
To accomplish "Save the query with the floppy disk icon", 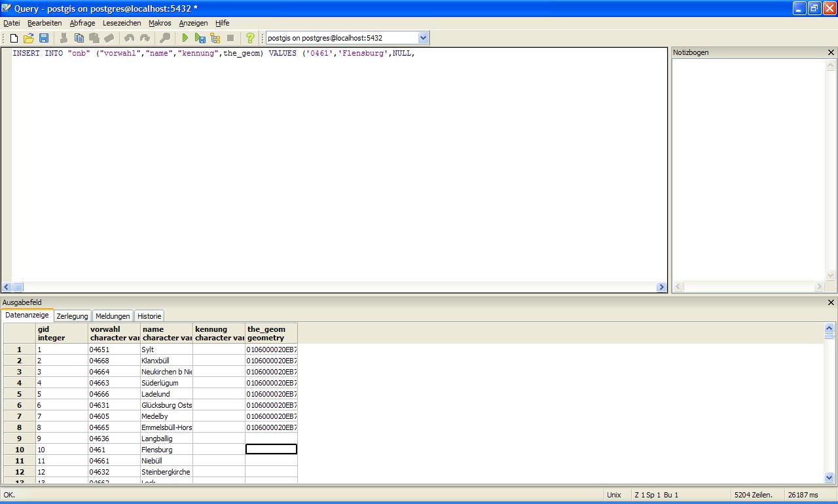I will click(x=43, y=38).
